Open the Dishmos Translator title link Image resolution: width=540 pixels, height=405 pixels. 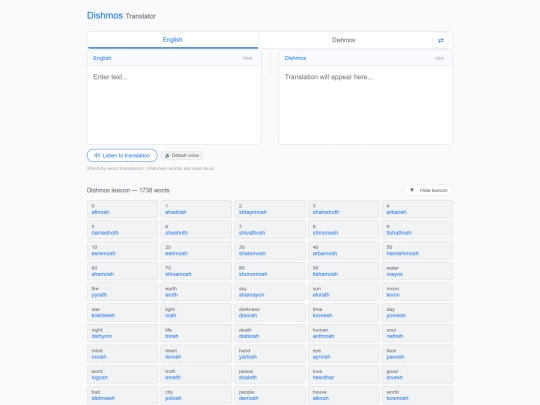pos(121,16)
